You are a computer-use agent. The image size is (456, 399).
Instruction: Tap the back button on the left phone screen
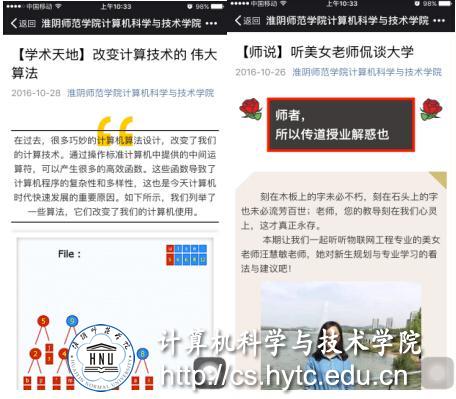point(23,23)
